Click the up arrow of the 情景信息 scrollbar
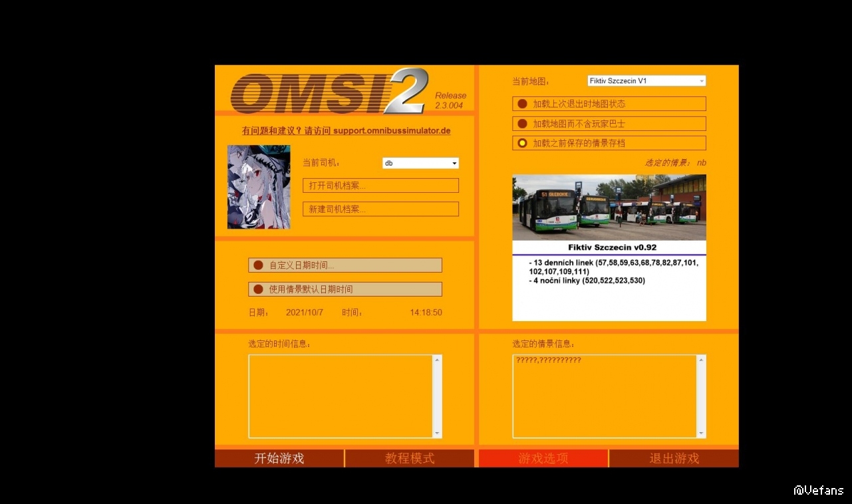The image size is (852, 504). (x=701, y=360)
